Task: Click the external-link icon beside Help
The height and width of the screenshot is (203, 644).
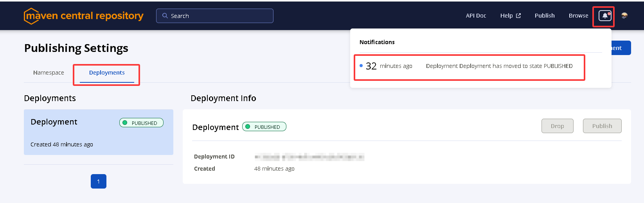Action: pos(518,16)
